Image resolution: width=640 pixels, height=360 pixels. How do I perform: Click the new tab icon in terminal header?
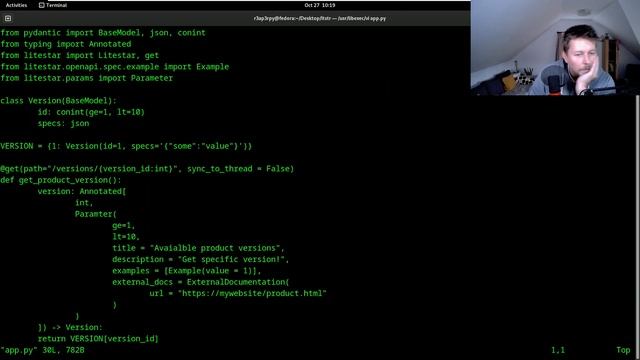(8, 18)
